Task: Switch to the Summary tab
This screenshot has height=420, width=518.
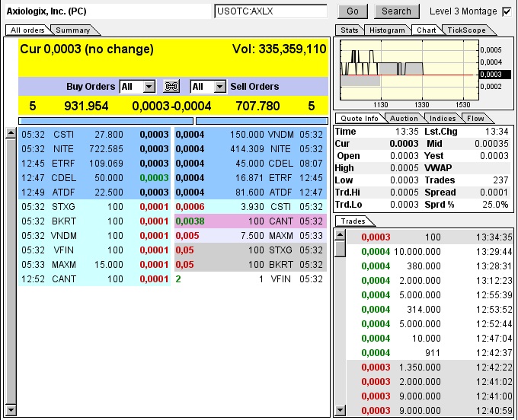Action: point(72,30)
